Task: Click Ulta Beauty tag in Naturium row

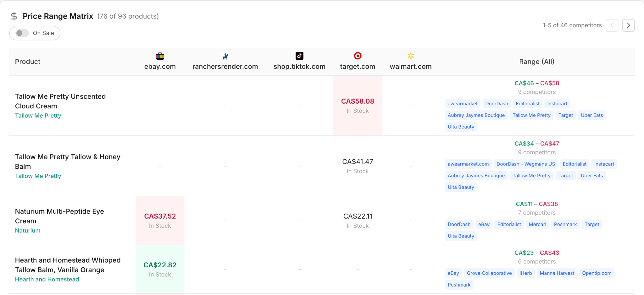Action: coord(461,236)
